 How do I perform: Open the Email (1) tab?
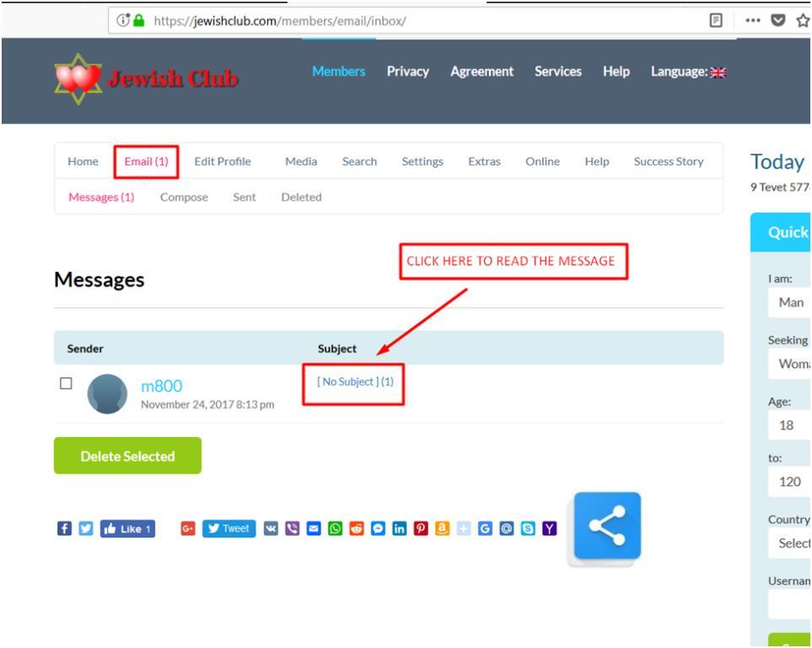pos(146,162)
